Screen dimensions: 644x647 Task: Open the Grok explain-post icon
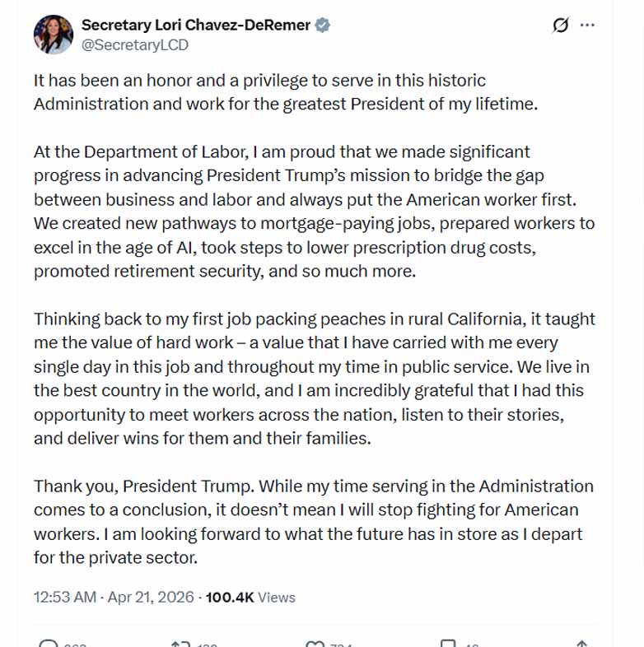[560, 26]
